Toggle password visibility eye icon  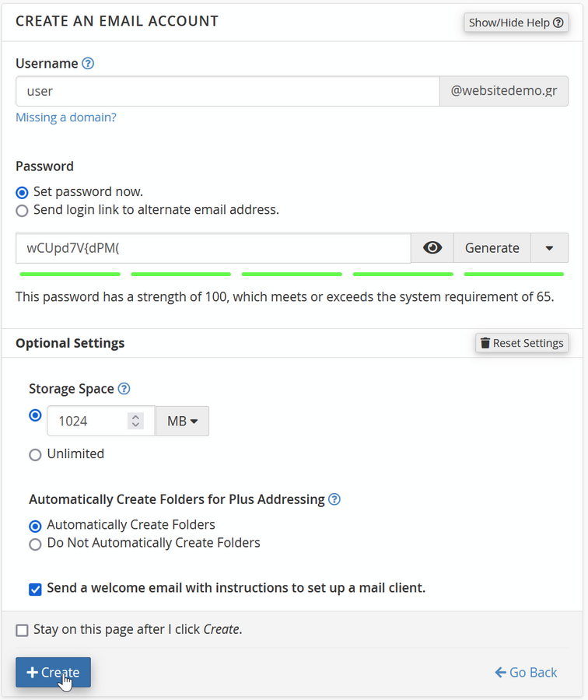click(x=432, y=248)
